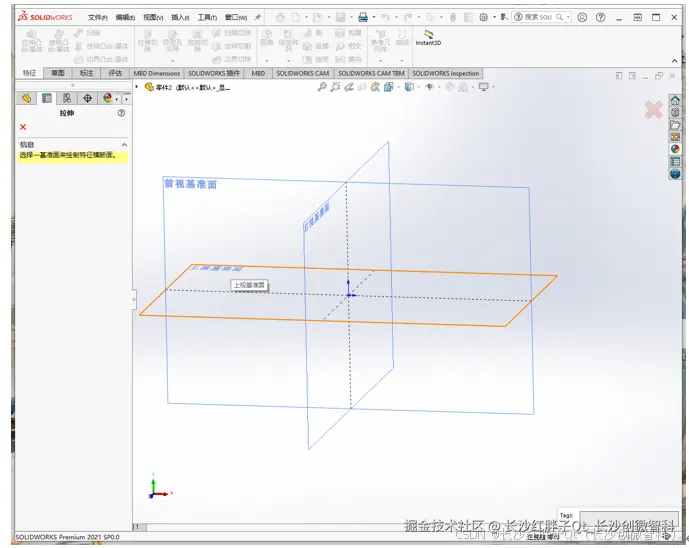Open the 工具 menu
The image size is (689, 548).
(207, 18)
